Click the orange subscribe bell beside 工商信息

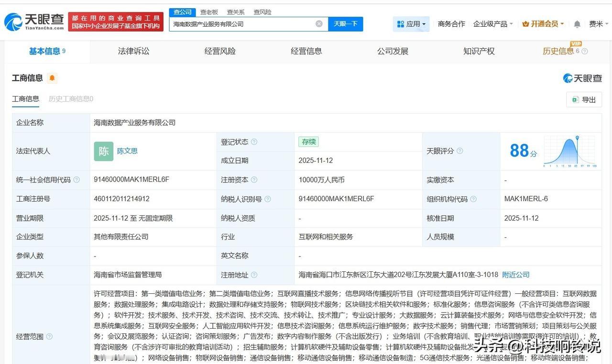[x=52, y=78]
